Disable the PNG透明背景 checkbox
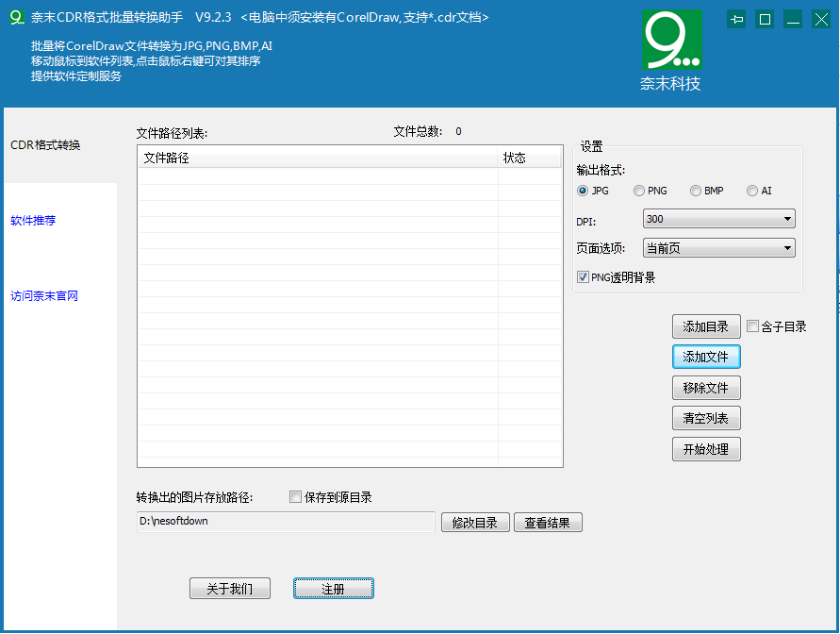 tap(584, 277)
